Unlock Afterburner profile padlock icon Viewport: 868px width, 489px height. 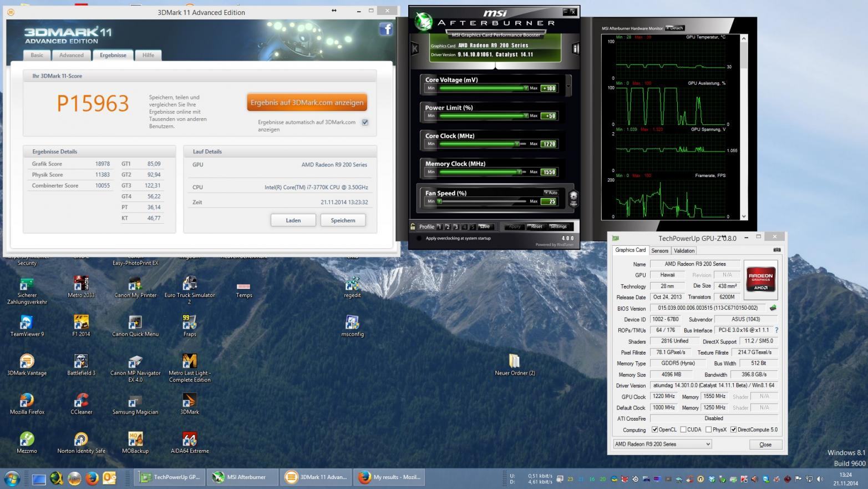(413, 226)
